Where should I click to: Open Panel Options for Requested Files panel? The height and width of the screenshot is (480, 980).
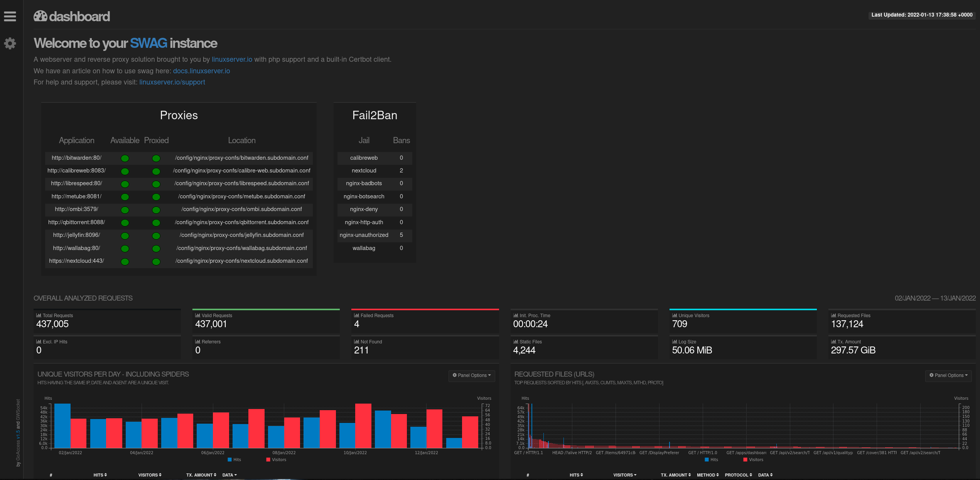(x=948, y=375)
